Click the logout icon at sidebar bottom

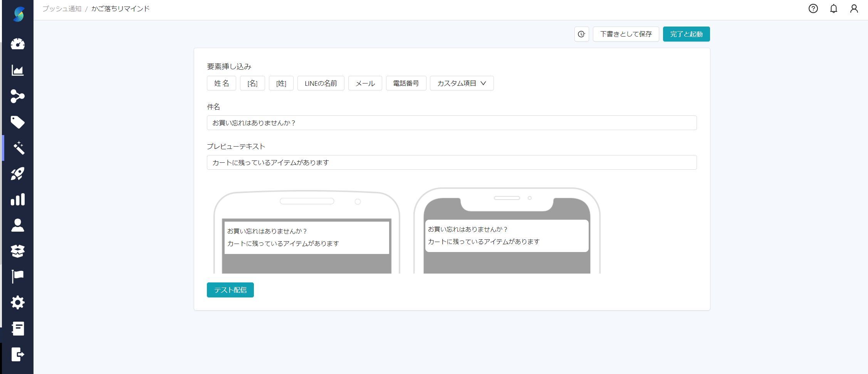(18, 354)
